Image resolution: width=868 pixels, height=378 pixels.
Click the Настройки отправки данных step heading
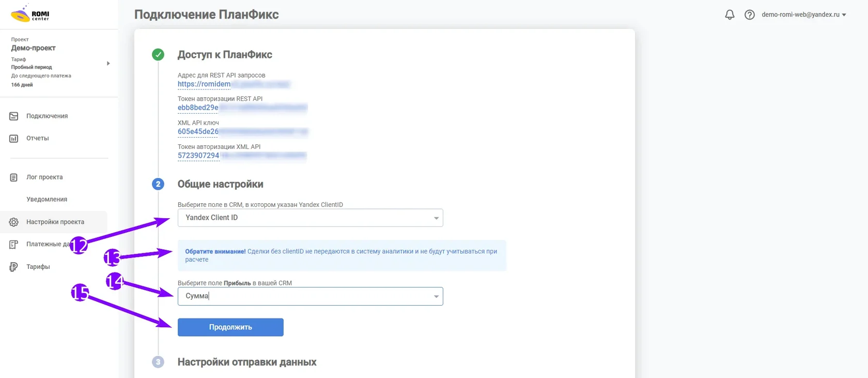[x=247, y=362]
